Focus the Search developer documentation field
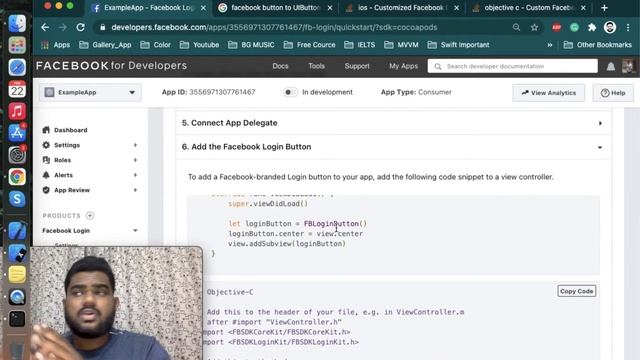Image resolution: width=640 pixels, height=360 pixels. point(513,66)
